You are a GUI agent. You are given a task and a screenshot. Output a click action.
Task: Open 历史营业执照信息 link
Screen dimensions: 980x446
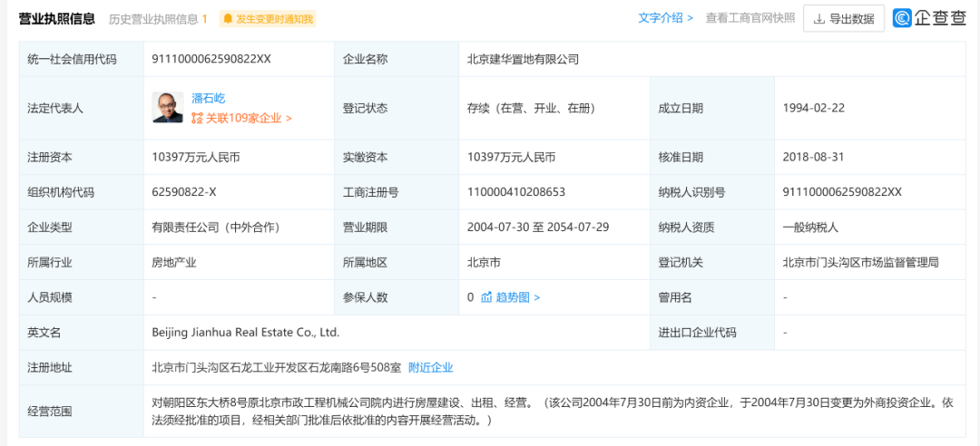click(x=158, y=19)
